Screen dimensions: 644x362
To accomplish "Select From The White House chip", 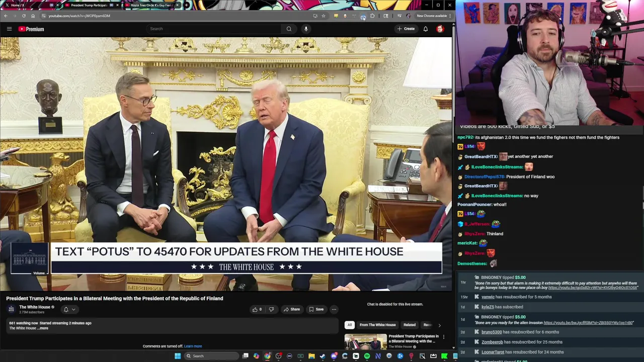I will (377, 325).
